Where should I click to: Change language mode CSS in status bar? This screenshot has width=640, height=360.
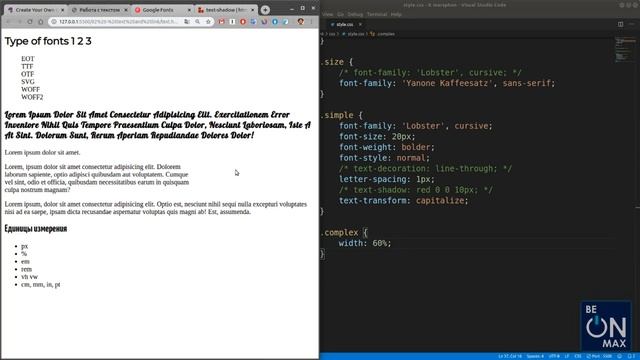[578, 356]
